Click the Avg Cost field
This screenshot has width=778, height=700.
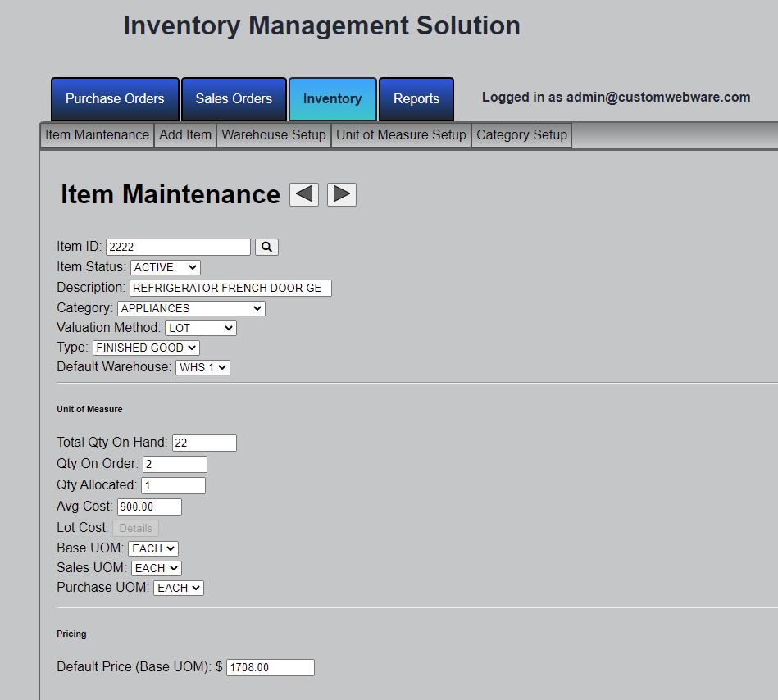coord(149,507)
